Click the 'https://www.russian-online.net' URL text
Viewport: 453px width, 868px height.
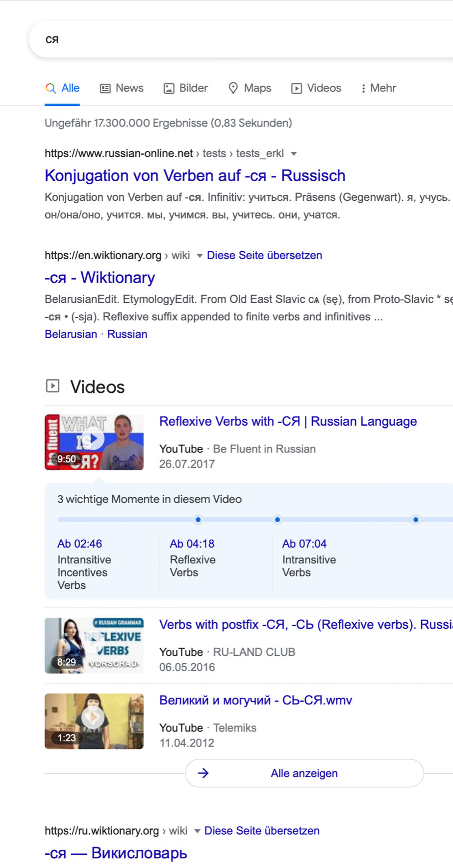pyautogui.click(x=119, y=153)
